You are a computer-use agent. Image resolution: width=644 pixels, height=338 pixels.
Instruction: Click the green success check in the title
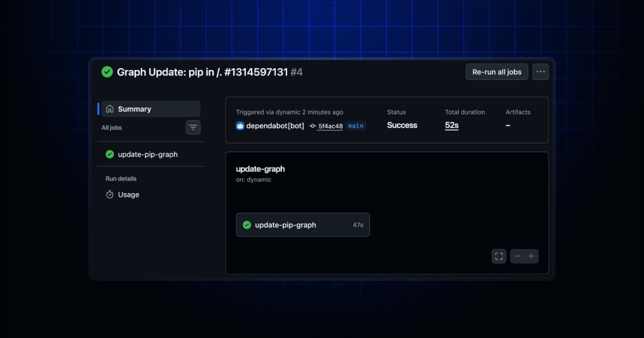click(x=107, y=72)
